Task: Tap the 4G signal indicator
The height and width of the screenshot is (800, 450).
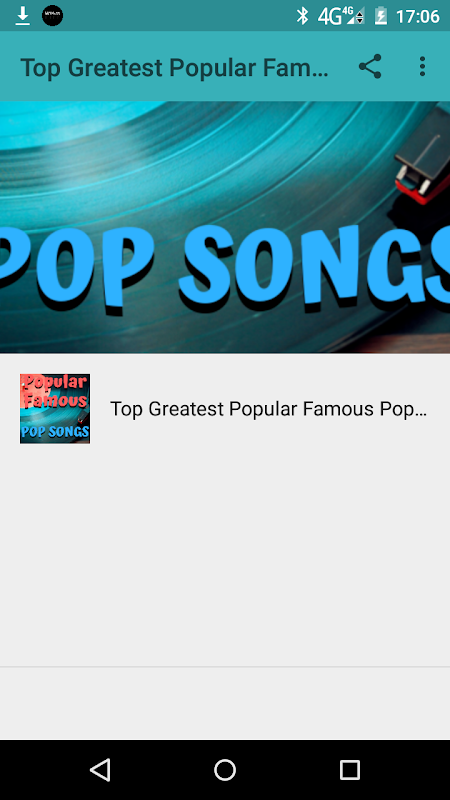Action: tap(341, 16)
